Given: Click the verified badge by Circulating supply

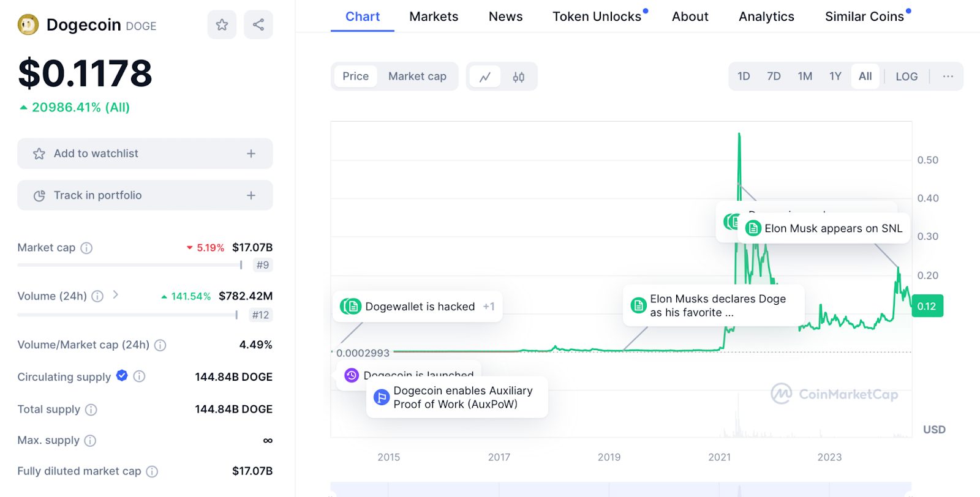Looking at the screenshot, I should (122, 376).
